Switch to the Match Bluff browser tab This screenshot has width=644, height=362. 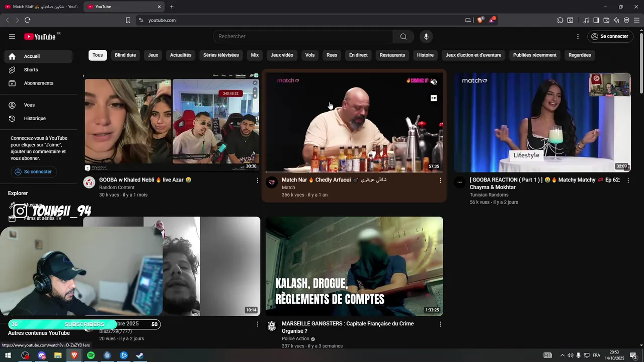coord(41,7)
